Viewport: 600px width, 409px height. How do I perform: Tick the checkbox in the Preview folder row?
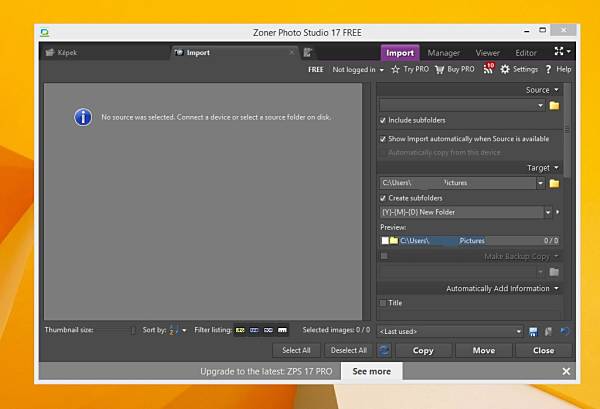[385, 240]
